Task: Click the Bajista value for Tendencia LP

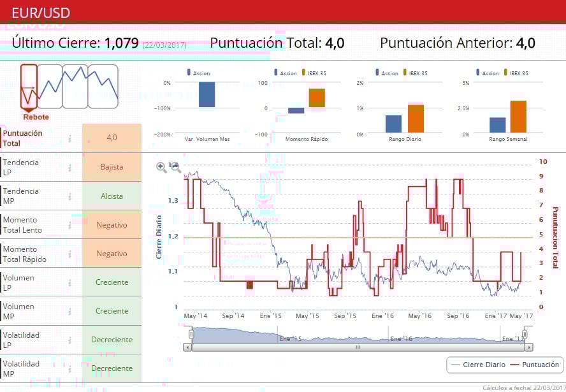Action: tap(112, 167)
